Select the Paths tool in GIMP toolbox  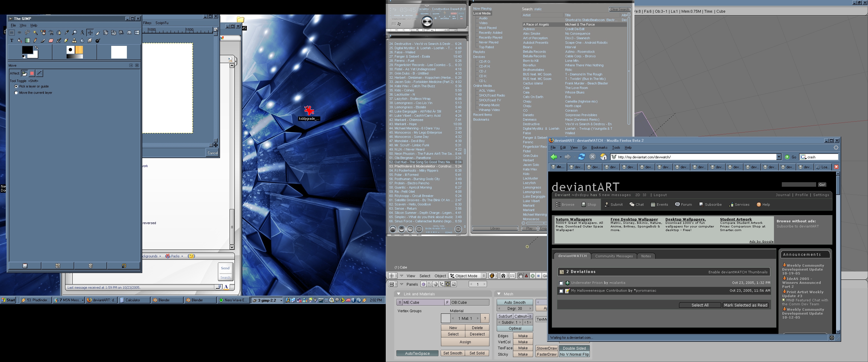59,33
